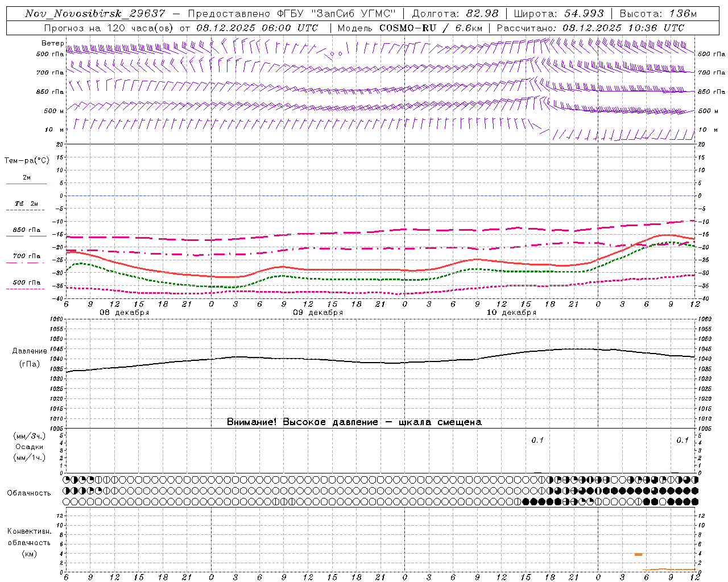Click the (км) unit label
This screenshot has width=728, height=582.
coord(29,554)
